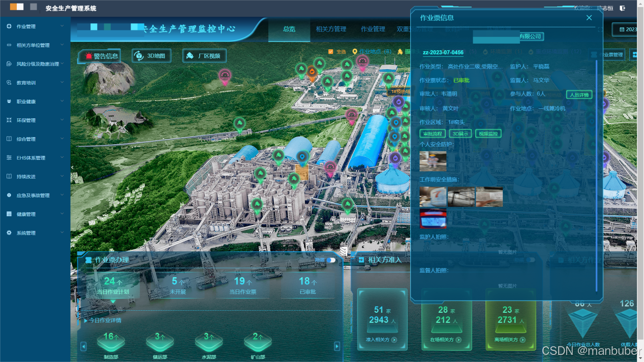Open the zz-2023-07-0456 ticket link
Viewport: 644px width, 362px height.
(443, 53)
